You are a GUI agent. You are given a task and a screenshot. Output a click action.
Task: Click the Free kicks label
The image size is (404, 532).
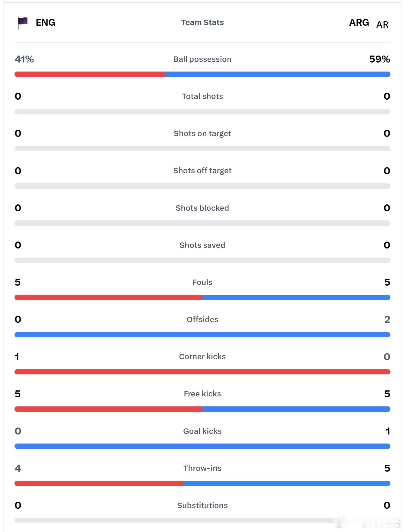click(x=202, y=394)
